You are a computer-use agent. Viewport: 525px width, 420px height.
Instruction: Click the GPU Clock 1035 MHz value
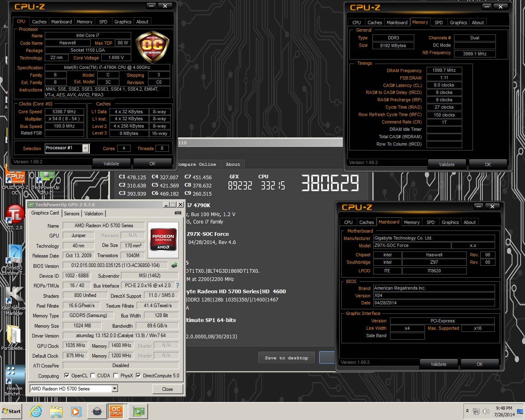75,345
